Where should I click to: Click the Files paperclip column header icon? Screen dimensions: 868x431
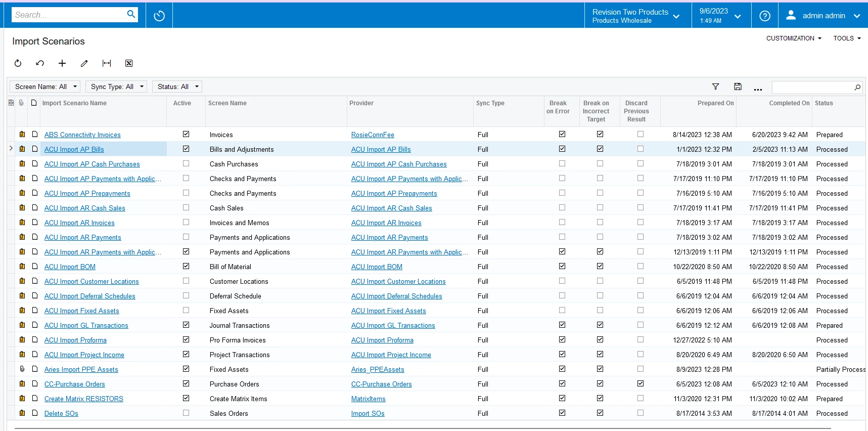point(21,103)
